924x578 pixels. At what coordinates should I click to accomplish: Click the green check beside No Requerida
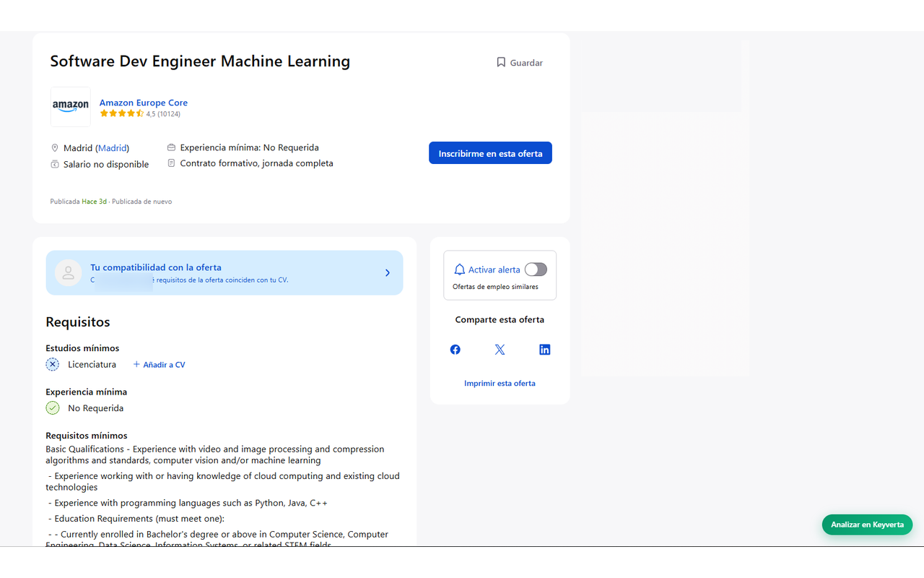[x=53, y=408]
